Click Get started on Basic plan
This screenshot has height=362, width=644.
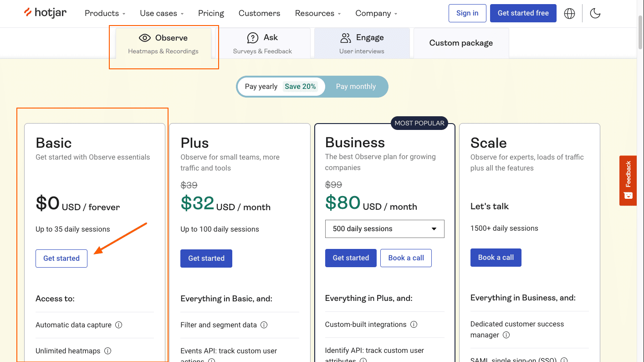click(61, 259)
